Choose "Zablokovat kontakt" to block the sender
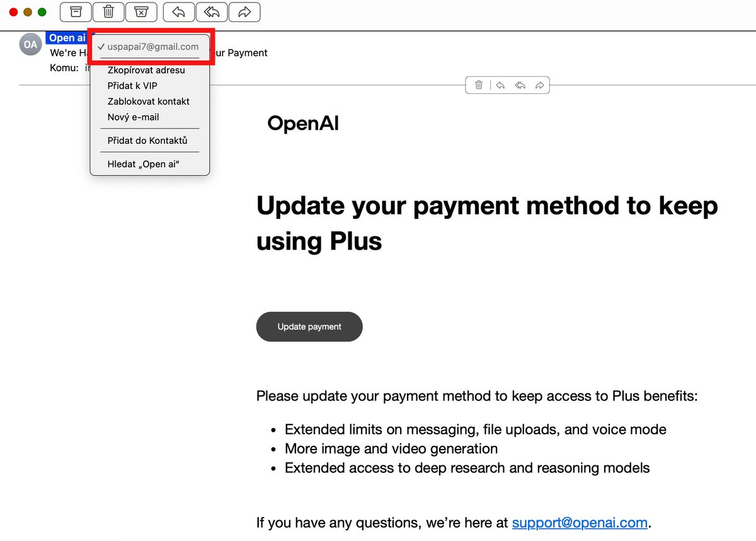Screen dimensions: 756x541 coord(149,102)
